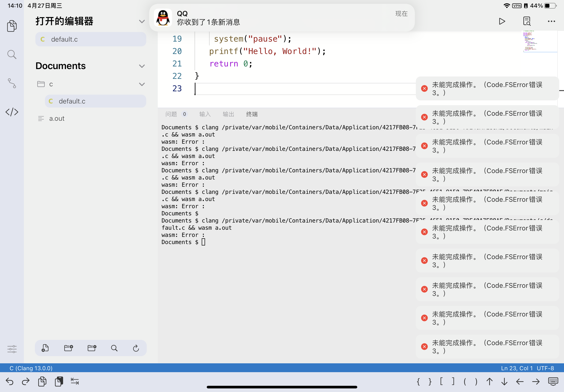564x392 pixels.
Task: Open the more actions menu at top right
Action: tap(551, 21)
